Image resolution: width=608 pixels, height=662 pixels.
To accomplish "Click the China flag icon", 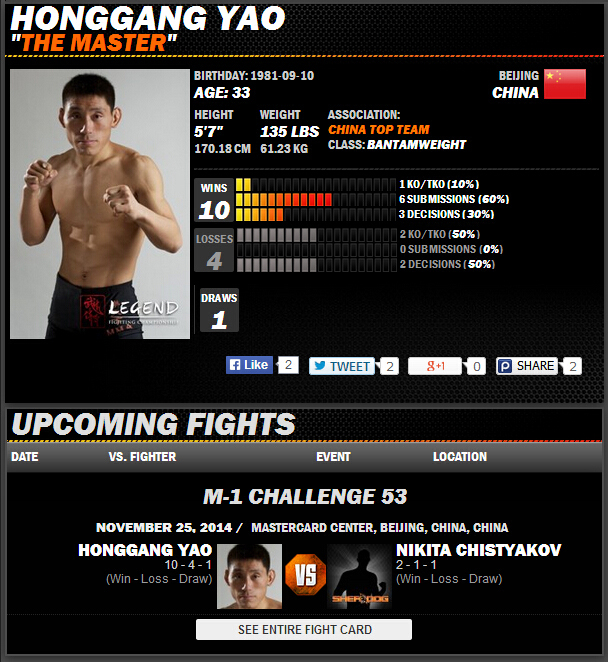I will pos(565,84).
